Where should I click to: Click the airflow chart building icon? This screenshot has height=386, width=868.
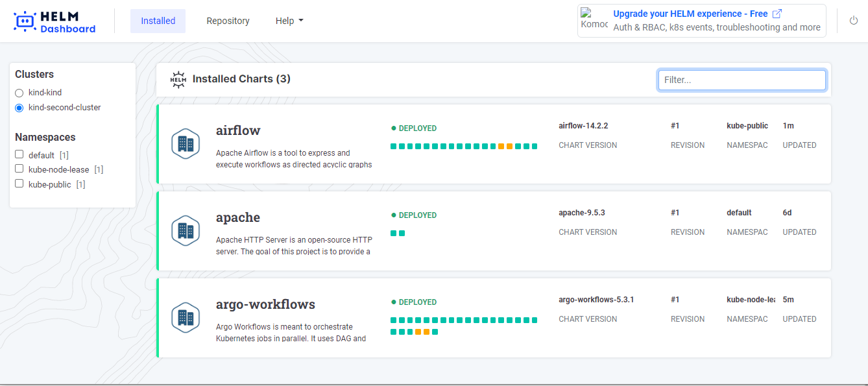pyautogui.click(x=186, y=144)
